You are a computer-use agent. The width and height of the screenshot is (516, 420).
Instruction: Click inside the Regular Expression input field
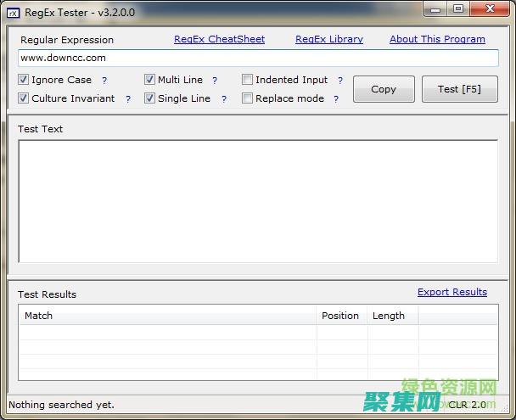258,58
